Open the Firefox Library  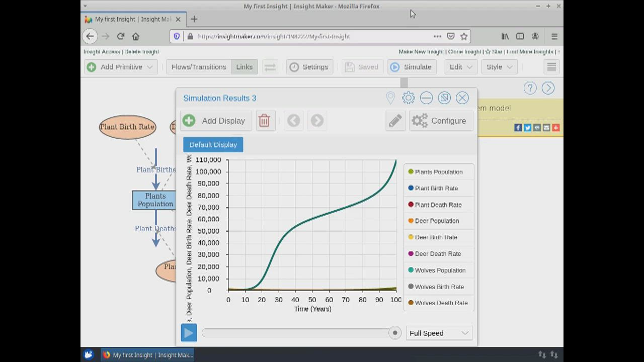[505, 36]
